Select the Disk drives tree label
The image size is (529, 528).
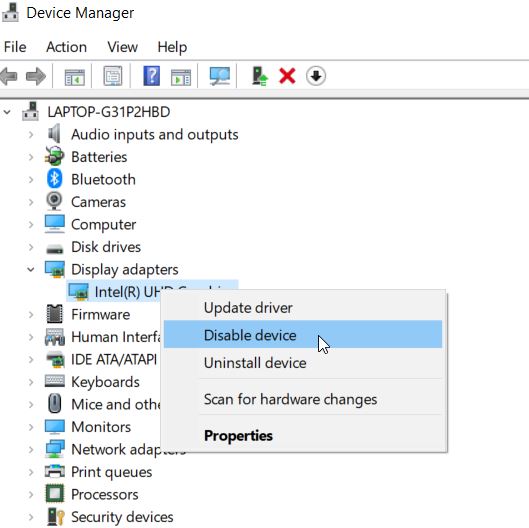click(x=106, y=247)
